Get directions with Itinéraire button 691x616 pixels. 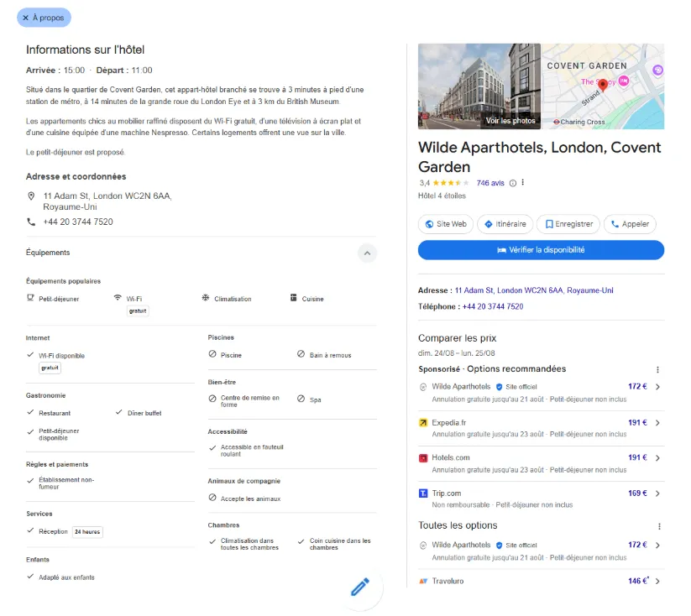click(x=505, y=224)
